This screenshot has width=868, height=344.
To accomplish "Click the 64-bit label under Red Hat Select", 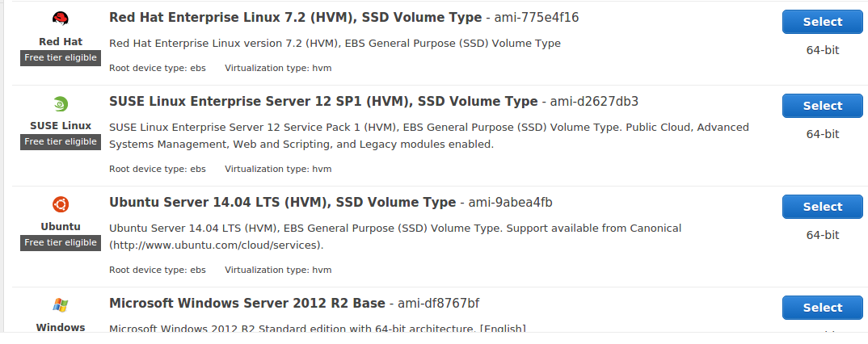I will tap(822, 50).
